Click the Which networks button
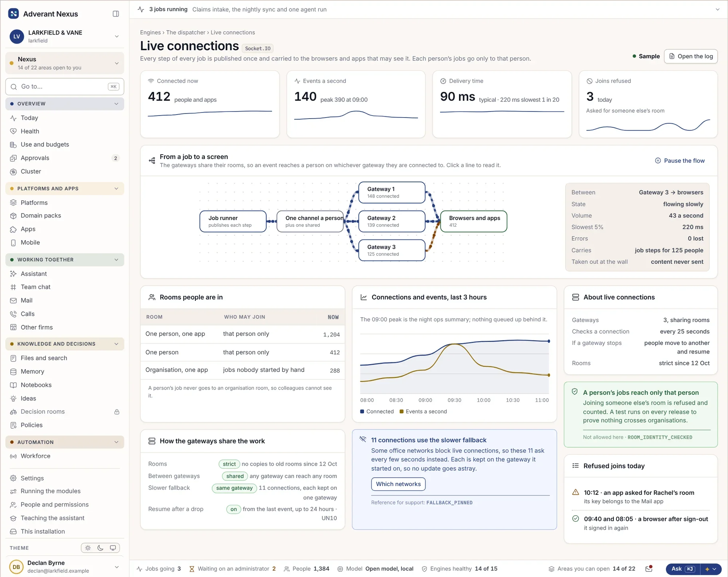This screenshot has width=728, height=577. (x=398, y=484)
